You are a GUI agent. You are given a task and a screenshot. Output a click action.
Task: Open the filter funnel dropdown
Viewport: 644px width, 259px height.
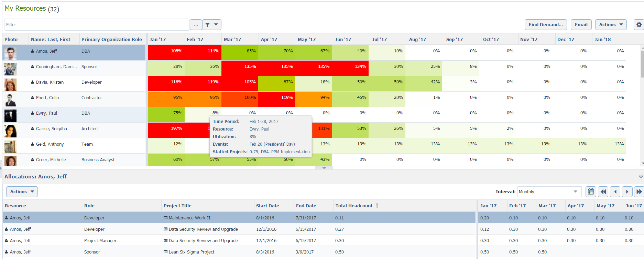(x=211, y=25)
